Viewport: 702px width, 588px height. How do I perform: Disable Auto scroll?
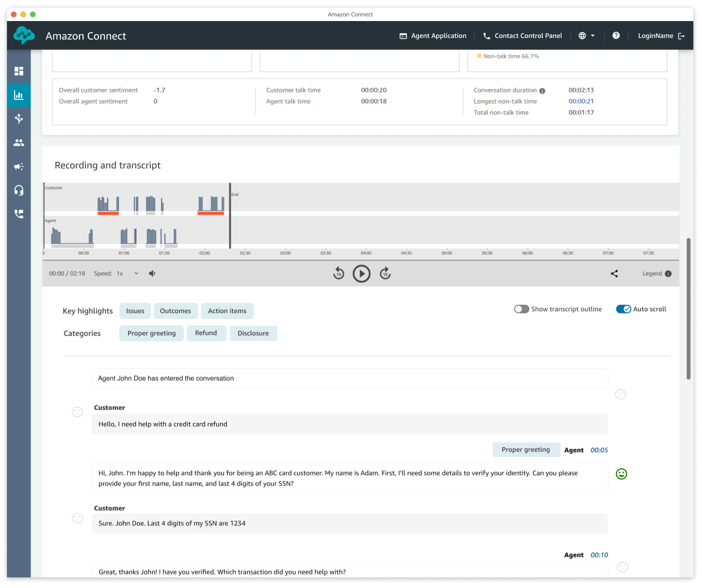[625, 309]
